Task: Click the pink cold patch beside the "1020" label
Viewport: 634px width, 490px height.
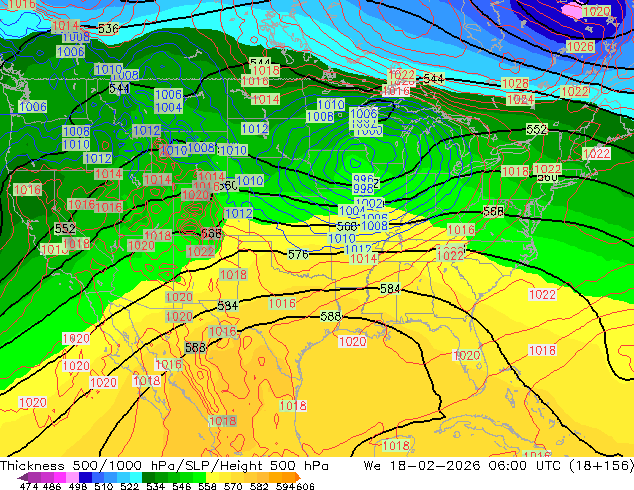Action: (573, 10)
